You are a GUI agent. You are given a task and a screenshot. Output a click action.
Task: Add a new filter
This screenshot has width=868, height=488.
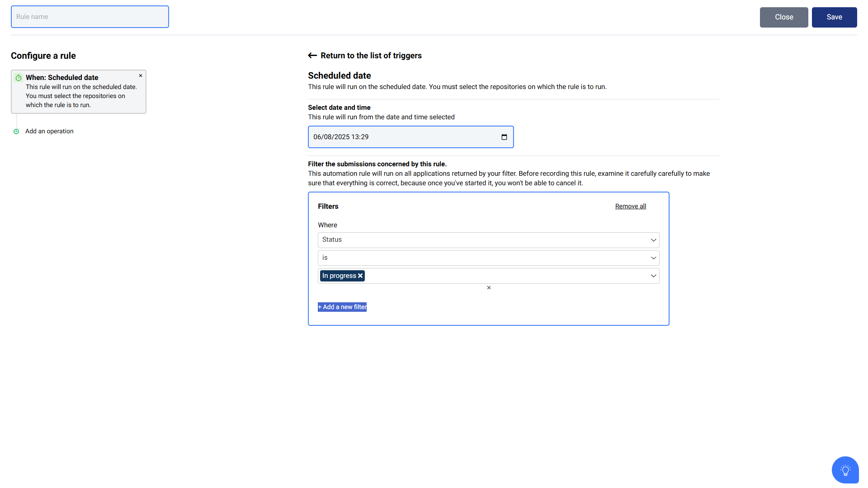pos(342,307)
